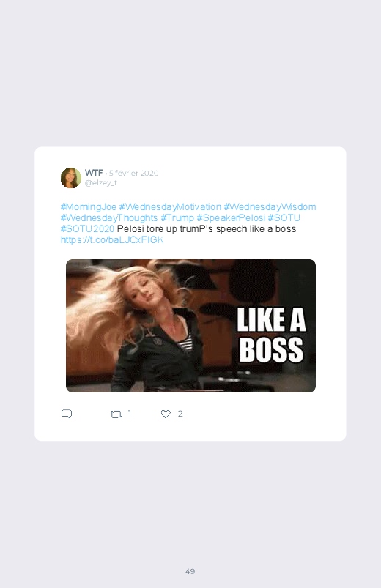This screenshot has width=381, height=588.
Task: Open the #WednesdayWisdom hashtag
Action: pos(270,207)
